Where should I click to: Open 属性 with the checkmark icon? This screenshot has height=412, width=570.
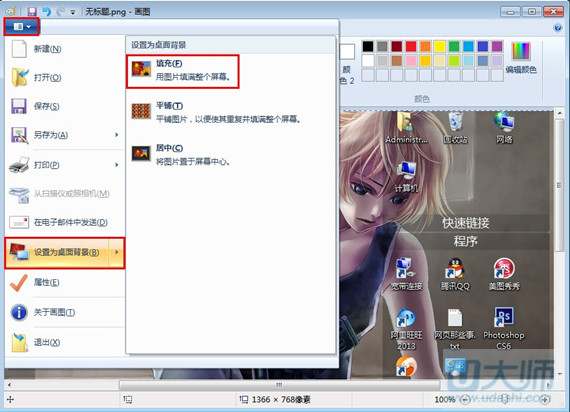point(19,283)
